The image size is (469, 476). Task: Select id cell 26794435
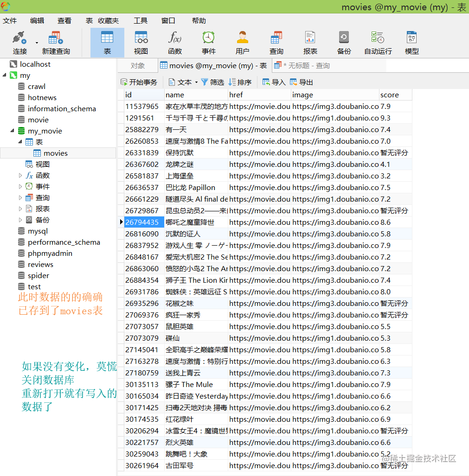pos(144,222)
